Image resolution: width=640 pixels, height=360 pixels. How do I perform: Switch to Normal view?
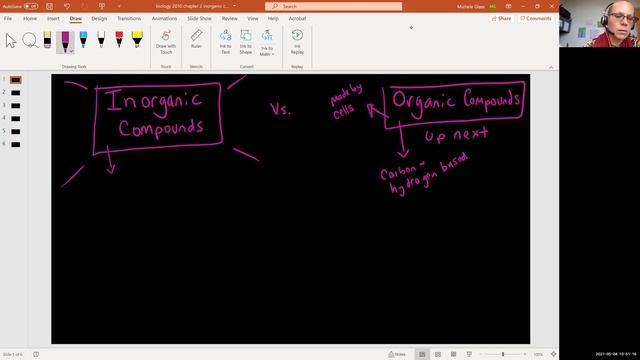pyautogui.click(x=422, y=354)
